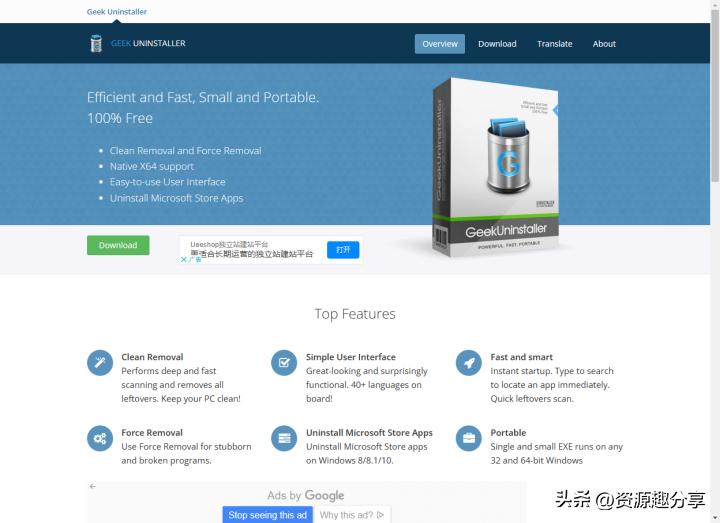This screenshot has height=523, width=720.
Task: Click Why this ad? link
Action: pos(352,515)
